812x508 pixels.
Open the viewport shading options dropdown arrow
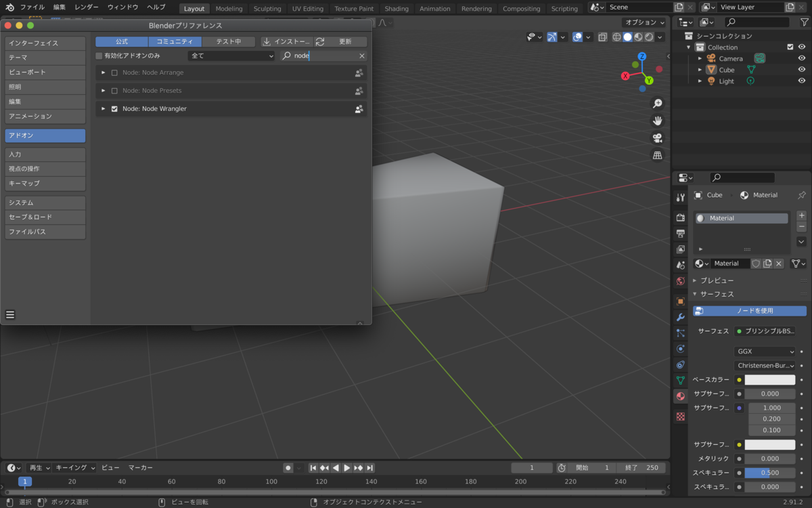[661, 37]
